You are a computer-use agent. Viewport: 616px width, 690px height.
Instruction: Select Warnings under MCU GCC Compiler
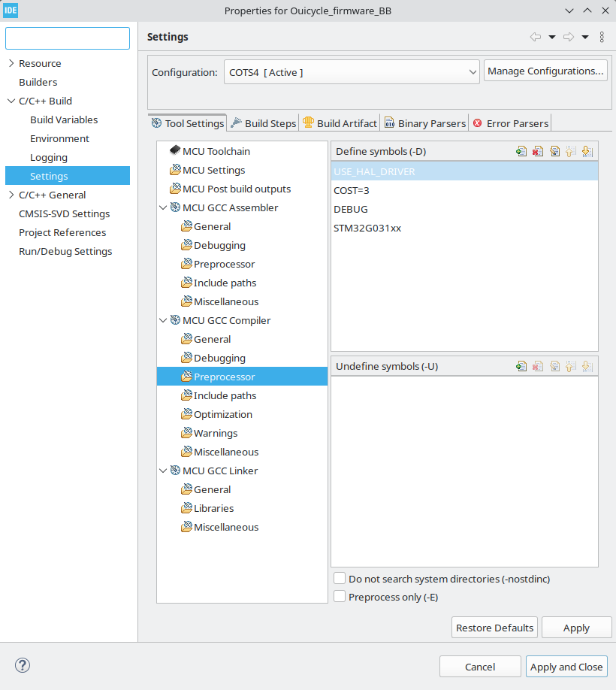pyautogui.click(x=216, y=434)
